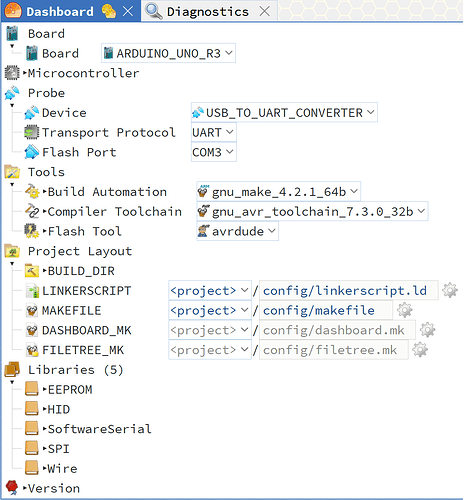Click the config/filetree.mk path field

click(334, 350)
